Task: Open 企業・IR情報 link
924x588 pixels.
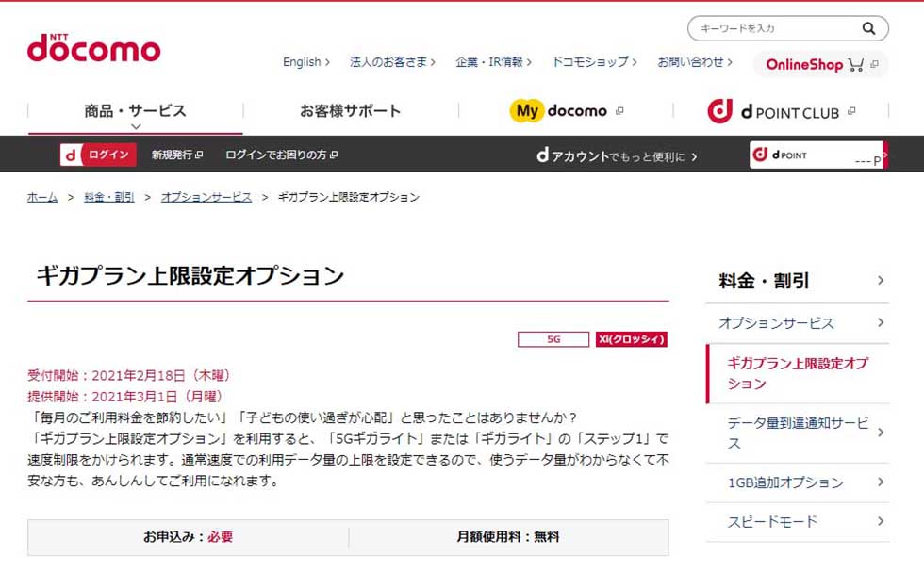Action: coord(493,62)
